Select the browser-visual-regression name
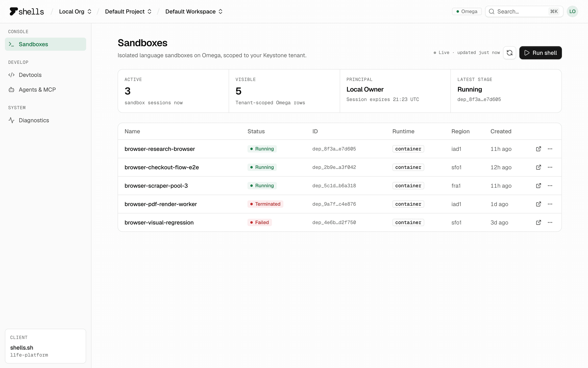 click(x=159, y=222)
